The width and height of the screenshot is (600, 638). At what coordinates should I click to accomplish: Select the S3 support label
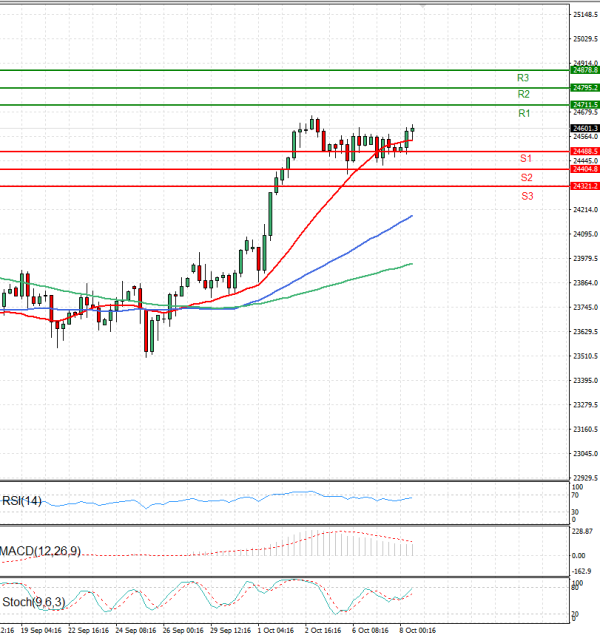pos(526,196)
